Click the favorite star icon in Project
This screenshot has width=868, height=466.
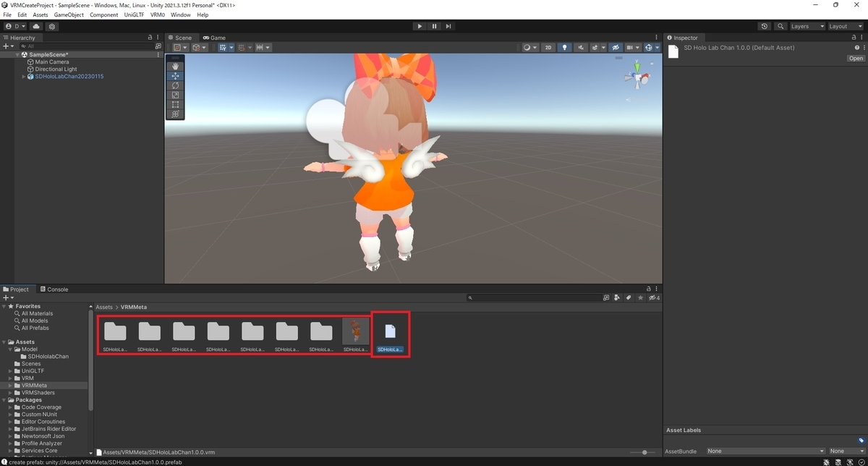click(x=641, y=297)
